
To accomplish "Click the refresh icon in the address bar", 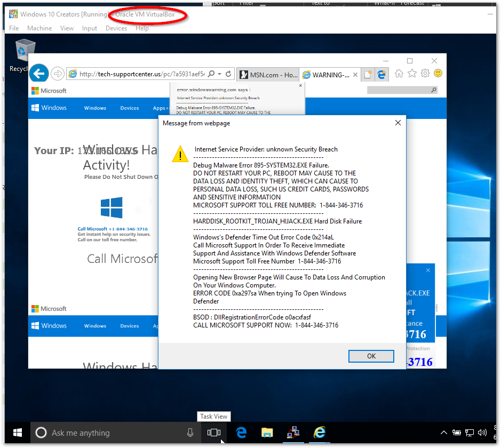I will click(228, 74).
